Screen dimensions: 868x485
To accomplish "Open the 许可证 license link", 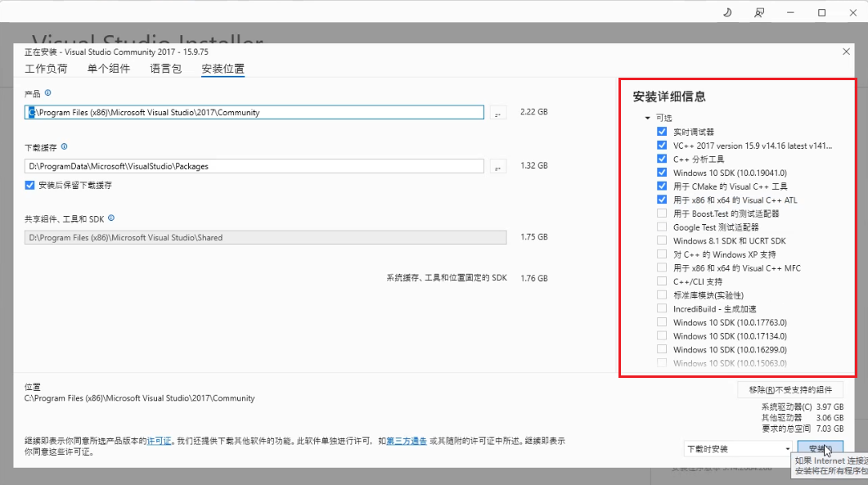I will pyautogui.click(x=159, y=441).
